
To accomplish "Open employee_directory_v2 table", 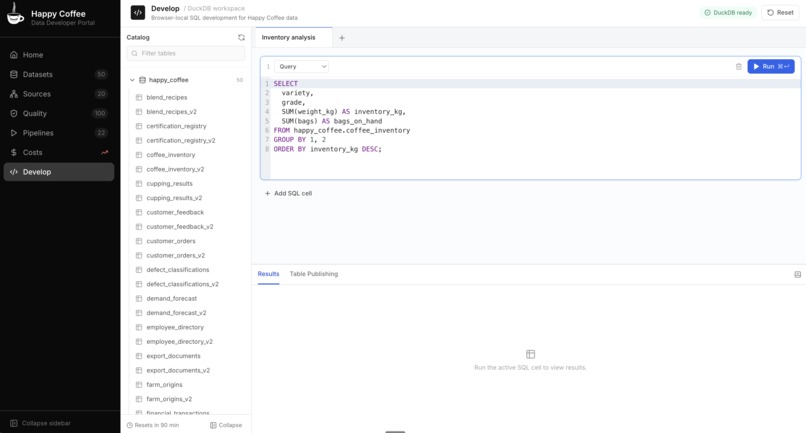I will (179, 342).
